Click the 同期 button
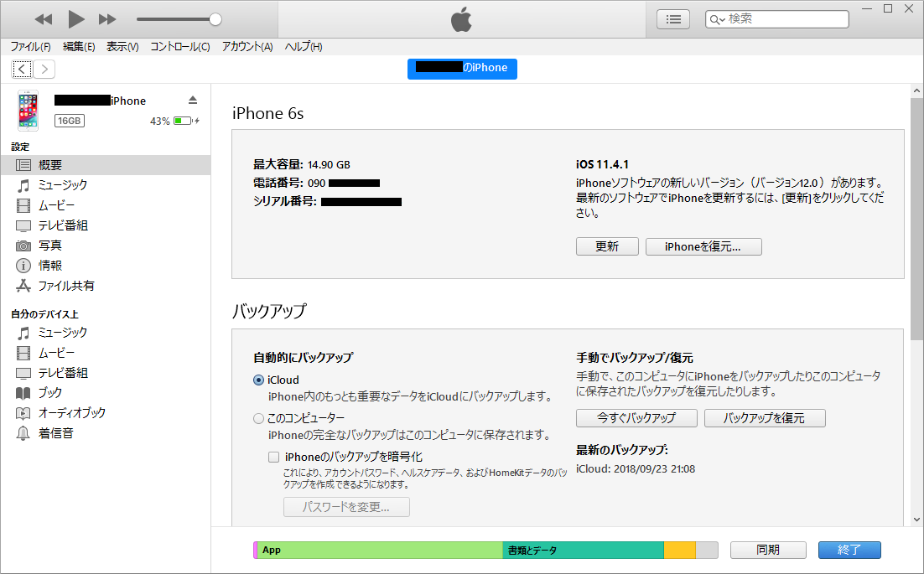Viewport: 924px width, 574px height. coord(768,550)
